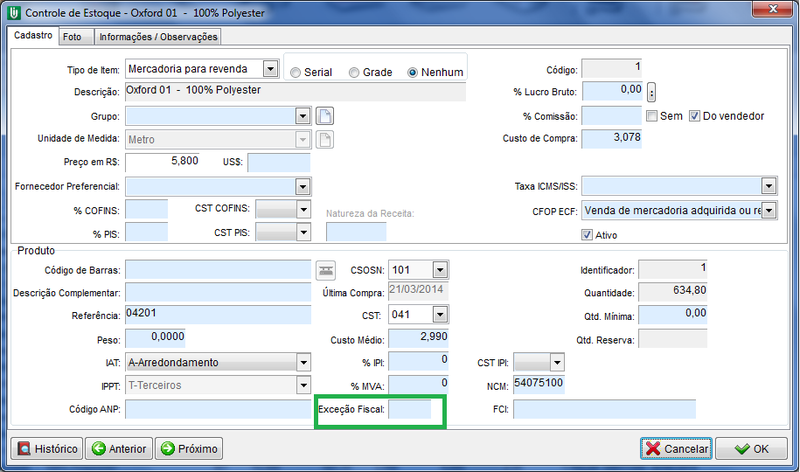Viewport: 800px width, 472px height.
Task: Switch to the Foto tab
Action: click(x=72, y=37)
